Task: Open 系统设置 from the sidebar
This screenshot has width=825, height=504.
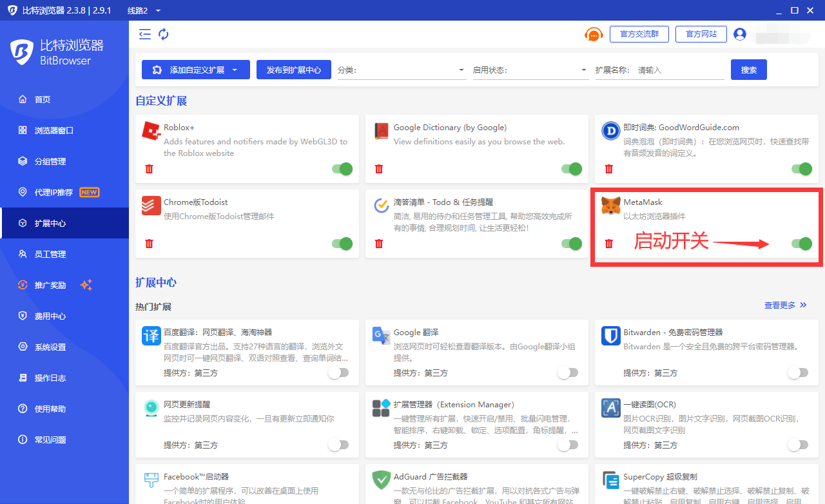Action: click(50, 347)
